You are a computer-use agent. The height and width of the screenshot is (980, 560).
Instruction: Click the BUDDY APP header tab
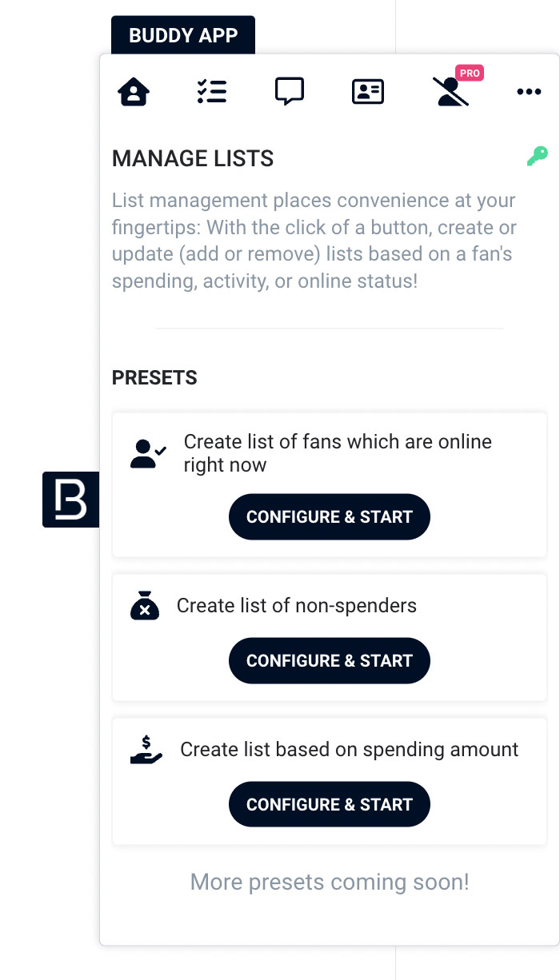coord(183,35)
